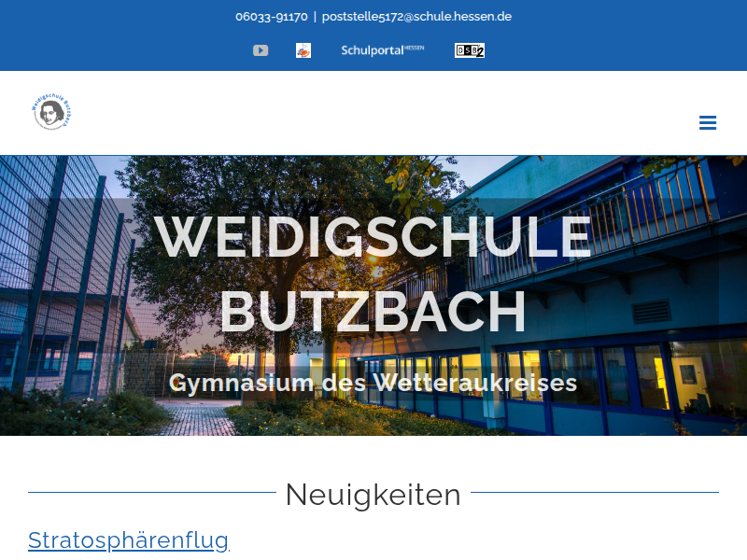Screen dimensions: 747x560
Task: Open the DSB2 icon link
Action: coord(470,50)
